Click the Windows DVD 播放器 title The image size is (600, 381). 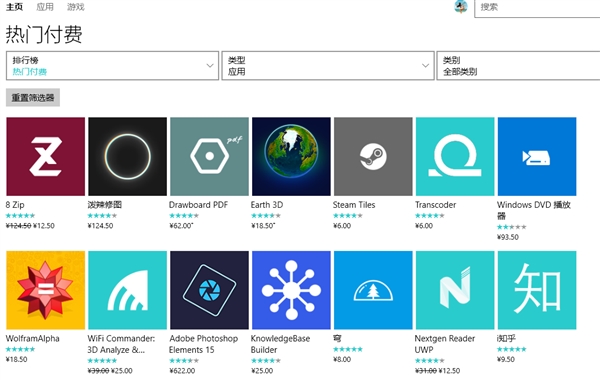534,210
